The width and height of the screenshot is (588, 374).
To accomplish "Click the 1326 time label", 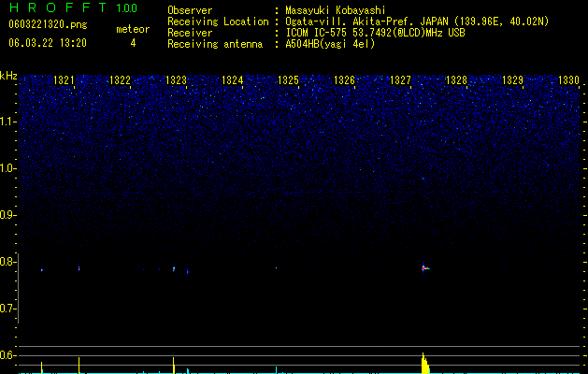I will (x=344, y=80).
